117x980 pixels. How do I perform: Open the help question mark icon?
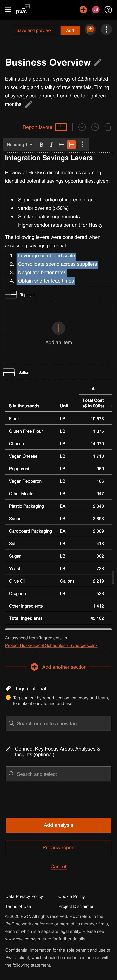tap(108, 10)
